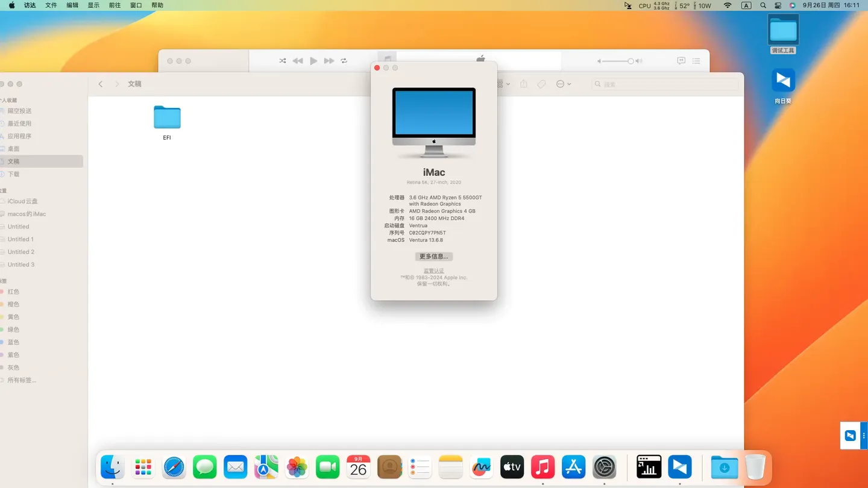The width and height of the screenshot is (868, 488).
Task: Toggle the lyrics panel speech-bubble icon
Action: click(681, 61)
